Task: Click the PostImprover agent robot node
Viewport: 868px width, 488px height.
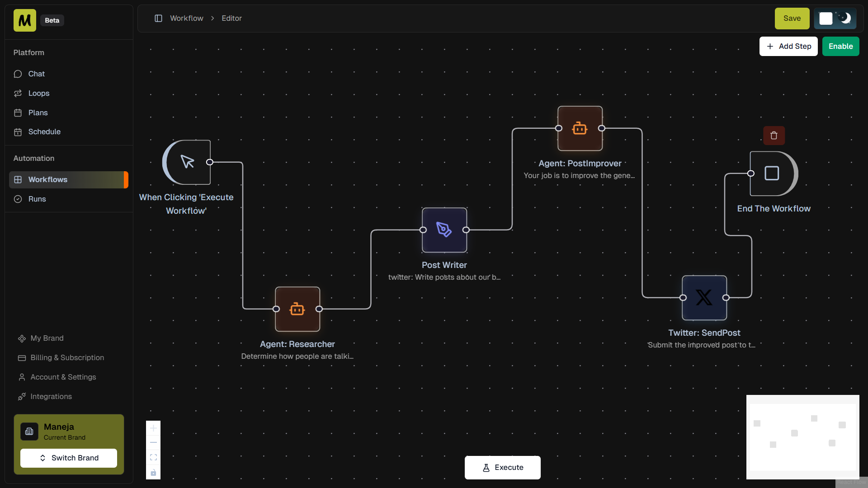Action: click(580, 128)
